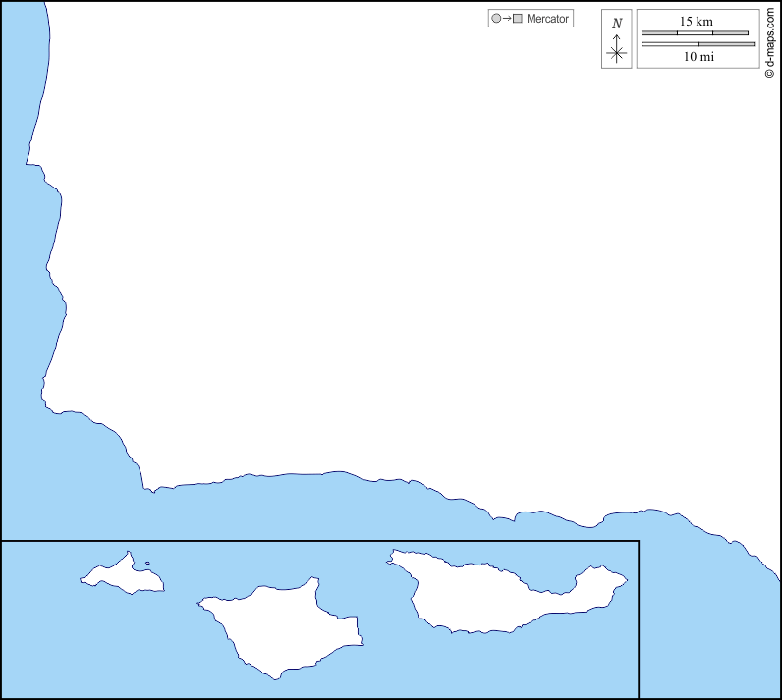This screenshot has width=782, height=700.
Task: Click the middle island in the inset
Action: [x=280, y=626]
